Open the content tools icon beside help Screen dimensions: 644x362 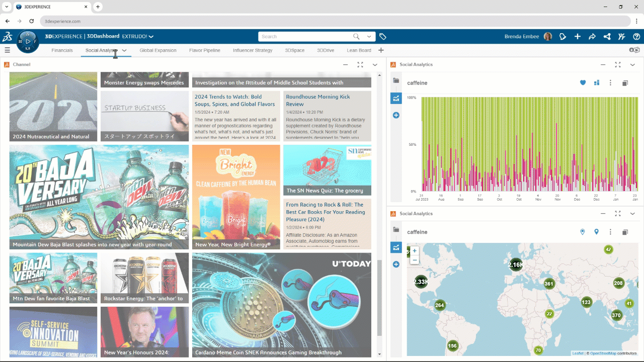622,37
